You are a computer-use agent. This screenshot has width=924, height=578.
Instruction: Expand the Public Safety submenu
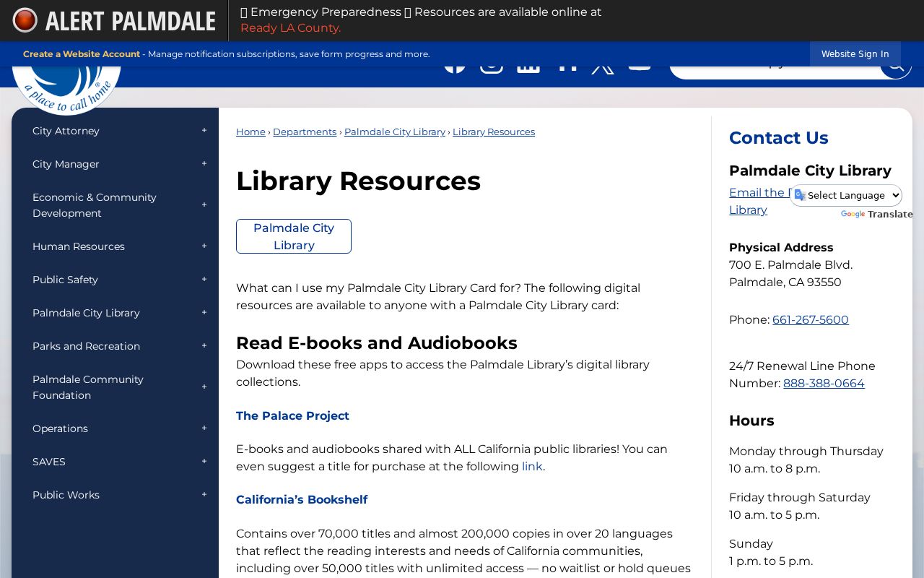(204, 280)
